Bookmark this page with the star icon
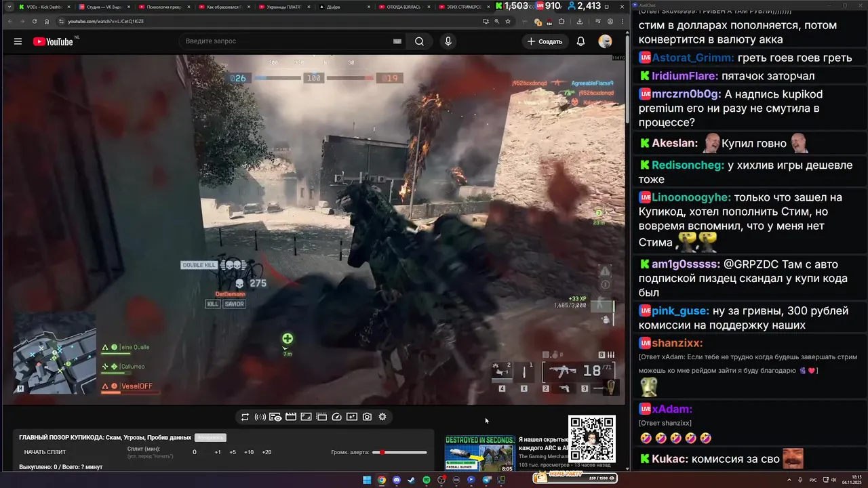Screen dimensions: 868x488 tap(507, 21)
